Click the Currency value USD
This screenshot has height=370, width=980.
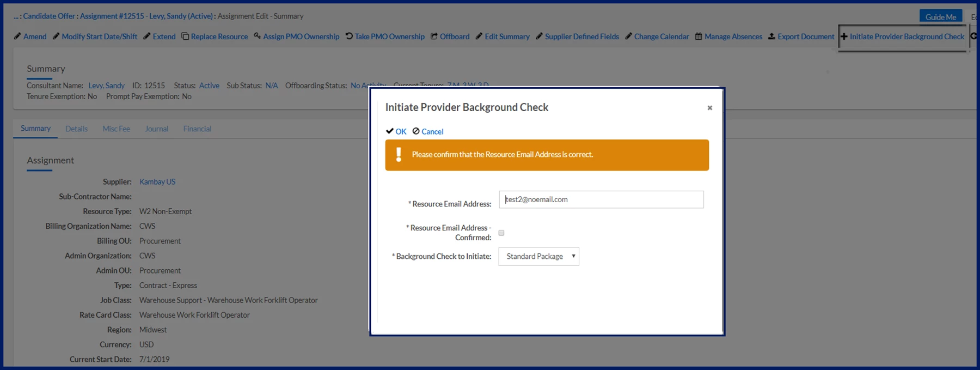pos(146,344)
